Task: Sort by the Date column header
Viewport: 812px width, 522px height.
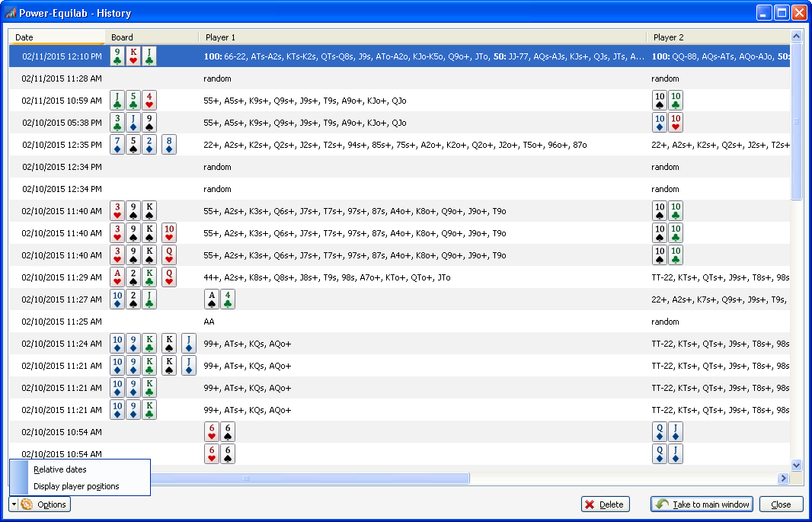Action: pyautogui.click(x=57, y=37)
